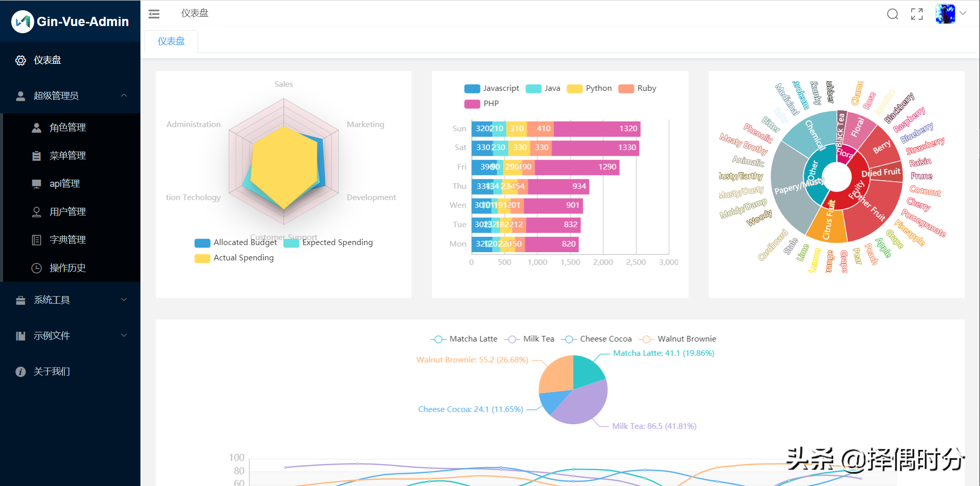Viewport: 980px width, 486px height.
Task: Open the search magnifier icon
Action: click(x=892, y=14)
